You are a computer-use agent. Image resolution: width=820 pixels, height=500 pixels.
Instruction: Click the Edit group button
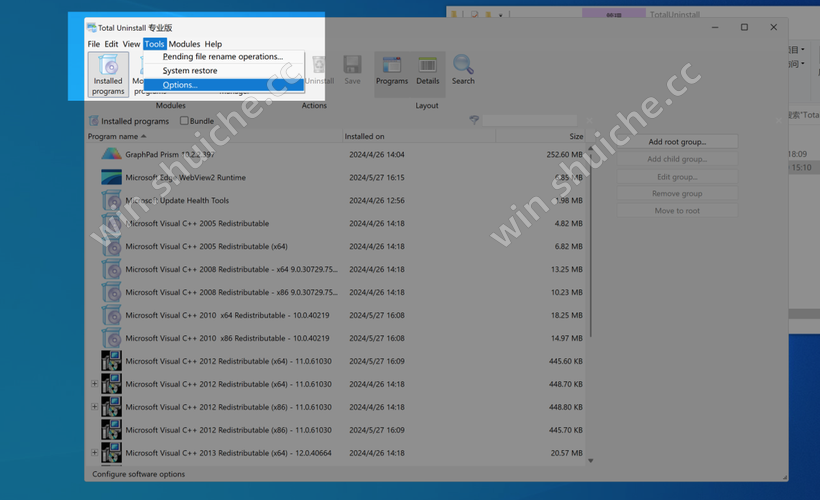677,177
